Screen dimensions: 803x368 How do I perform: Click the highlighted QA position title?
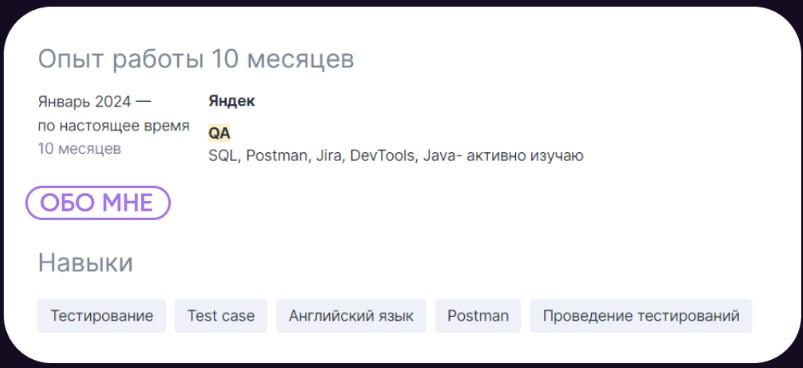(219, 134)
